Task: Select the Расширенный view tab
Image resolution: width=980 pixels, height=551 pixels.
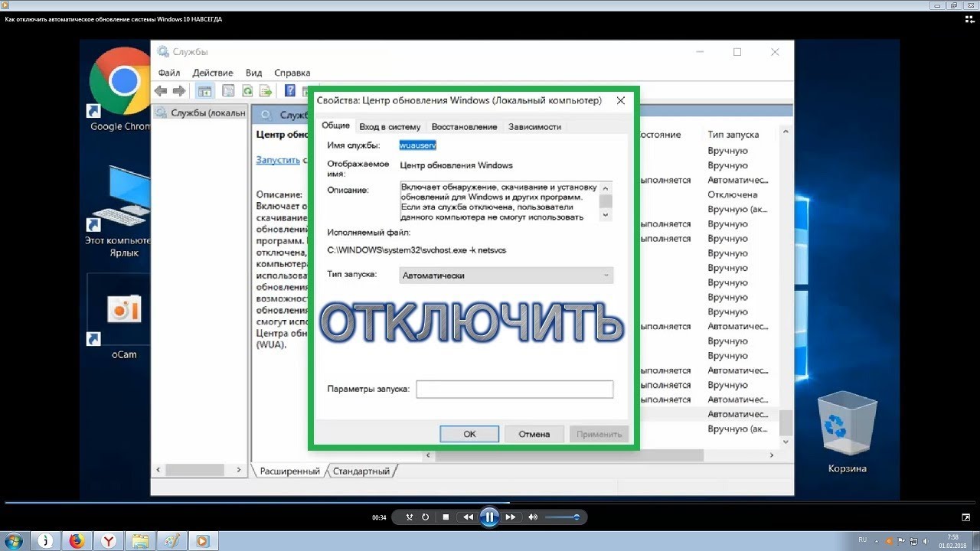Action: tap(289, 471)
